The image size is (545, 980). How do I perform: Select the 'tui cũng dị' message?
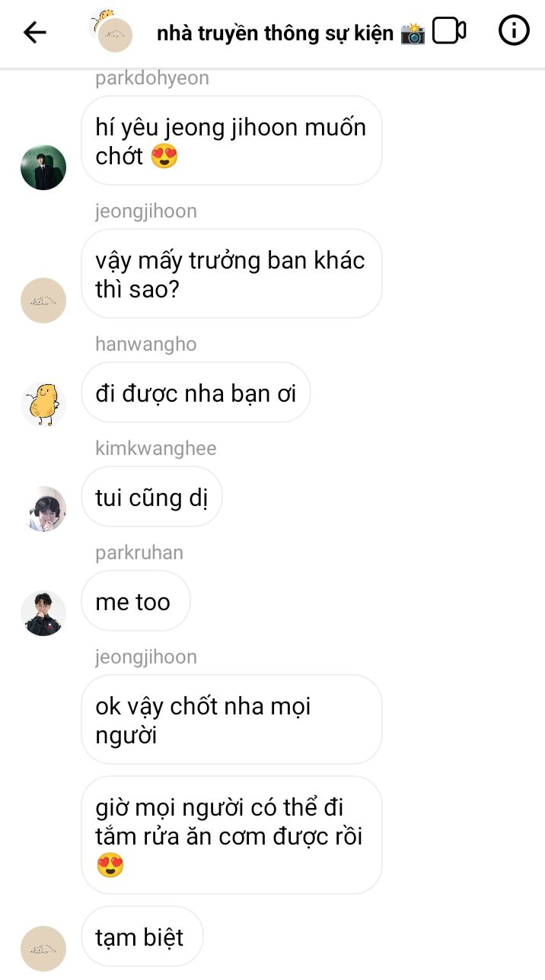coord(151,497)
